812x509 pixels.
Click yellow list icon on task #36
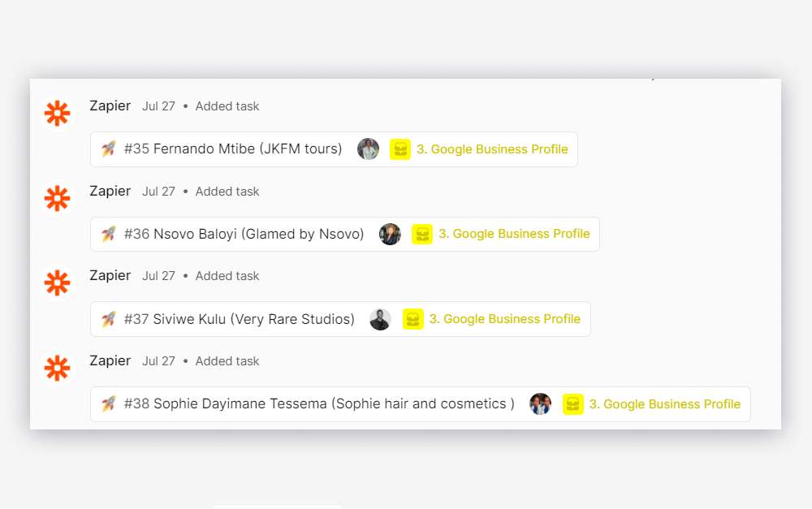[x=422, y=234]
